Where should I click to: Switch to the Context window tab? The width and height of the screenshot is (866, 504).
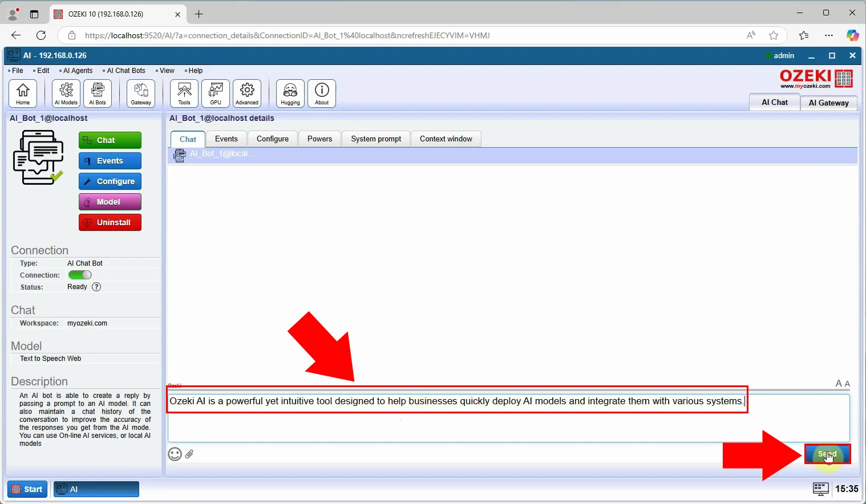point(446,139)
